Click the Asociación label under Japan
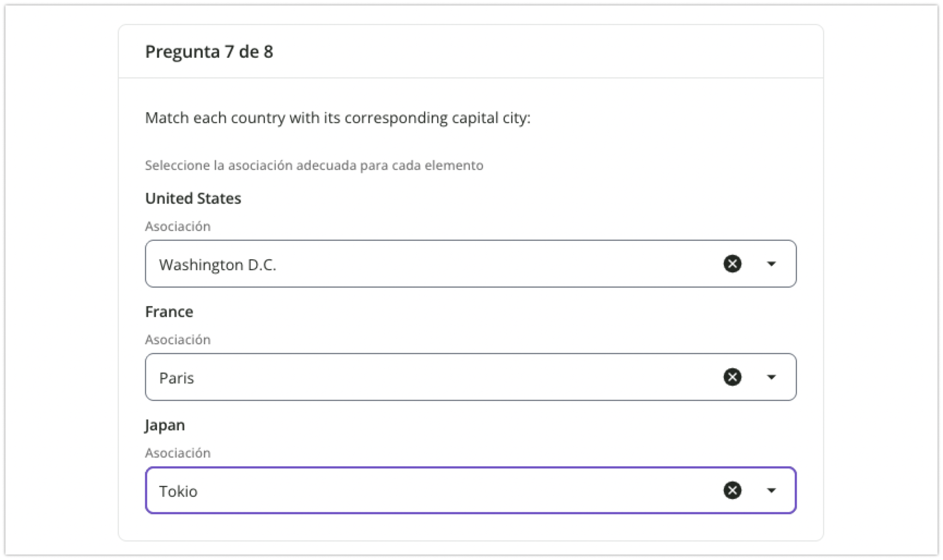The height and width of the screenshot is (560, 943). pyautogui.click(x=178, y=453)
